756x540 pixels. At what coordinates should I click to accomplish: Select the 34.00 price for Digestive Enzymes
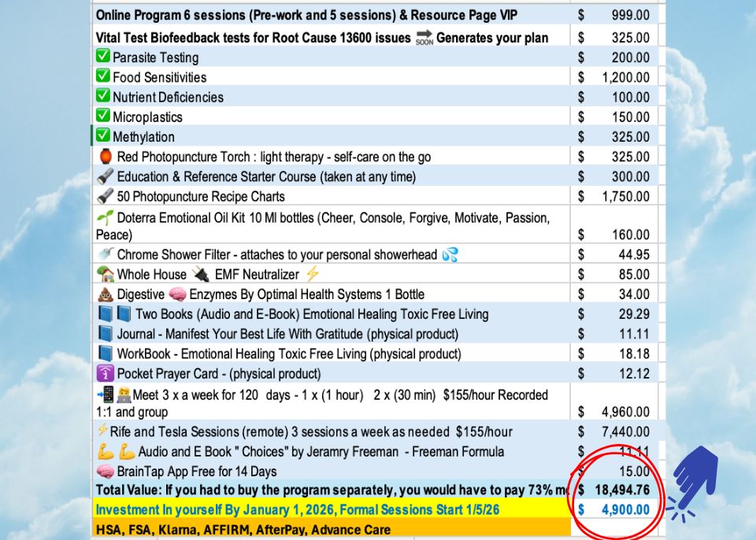[x=634, y=294]
